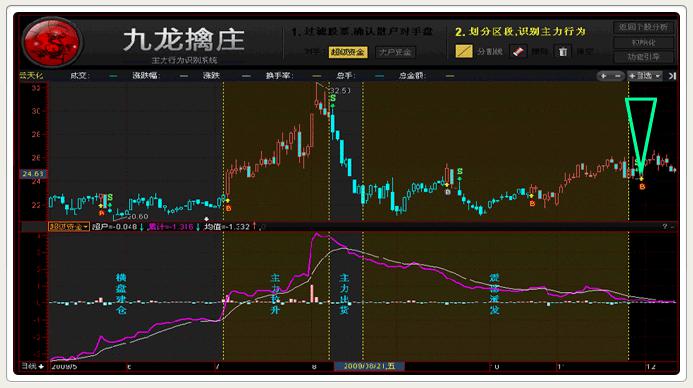The width and height of the screenshot is (693, 388).
Task: Open the +自选 dropdown menu
Action: pyautogui.click(x=644, y=76)
